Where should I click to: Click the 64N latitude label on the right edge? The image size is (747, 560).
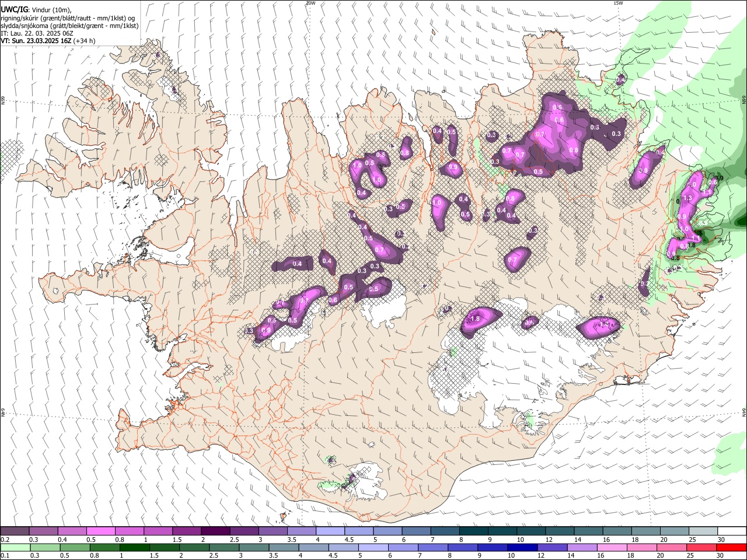tap(744, 412)
